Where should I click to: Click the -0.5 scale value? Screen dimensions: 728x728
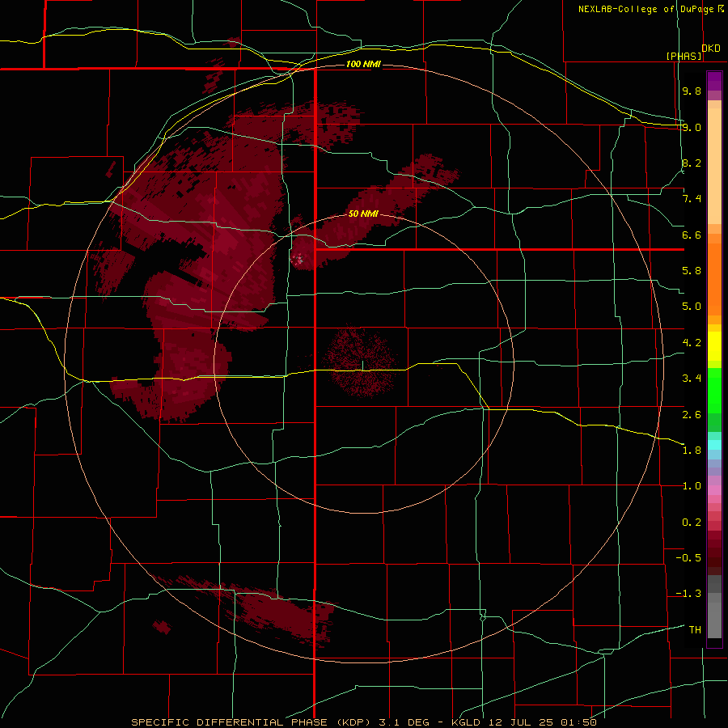688,558
